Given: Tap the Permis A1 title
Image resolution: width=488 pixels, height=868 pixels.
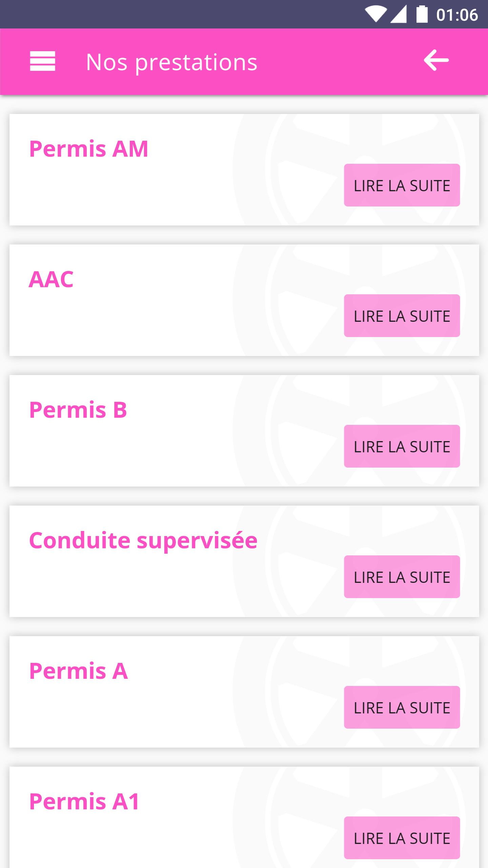Looking at the screenshot, I should [x=84, y=802].
